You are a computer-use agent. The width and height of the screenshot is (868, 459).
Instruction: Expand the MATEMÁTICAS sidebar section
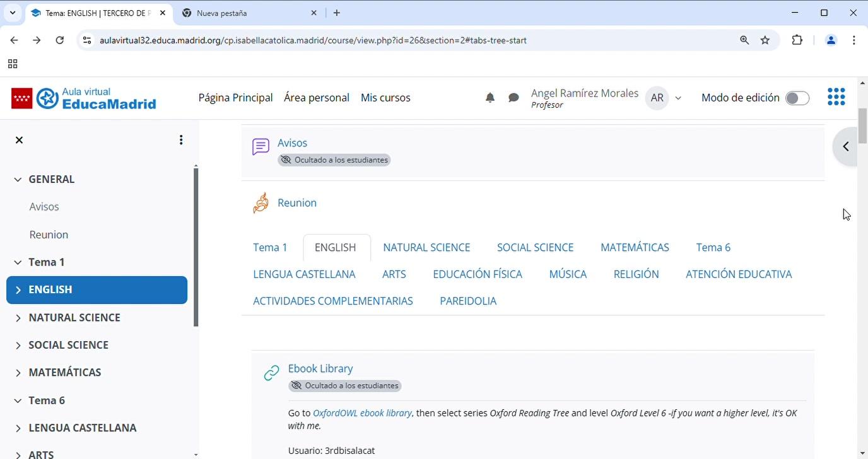18,373
